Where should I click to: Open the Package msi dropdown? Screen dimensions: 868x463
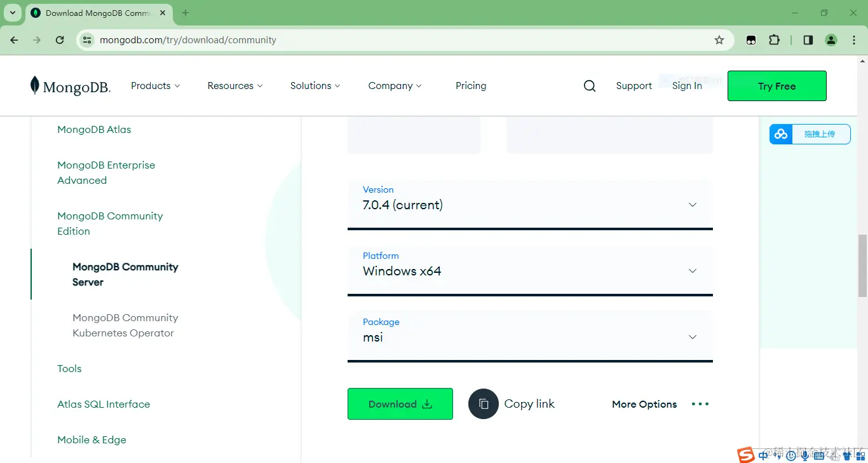tap(530, 336)
